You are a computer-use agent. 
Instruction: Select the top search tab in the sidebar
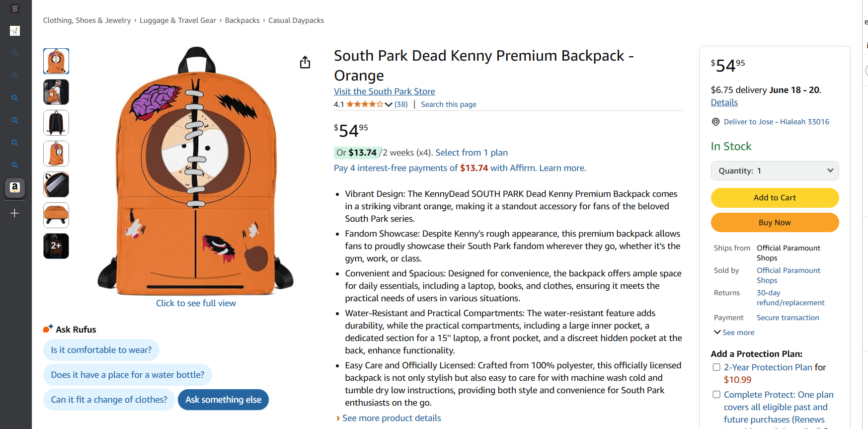click(14, 53)
